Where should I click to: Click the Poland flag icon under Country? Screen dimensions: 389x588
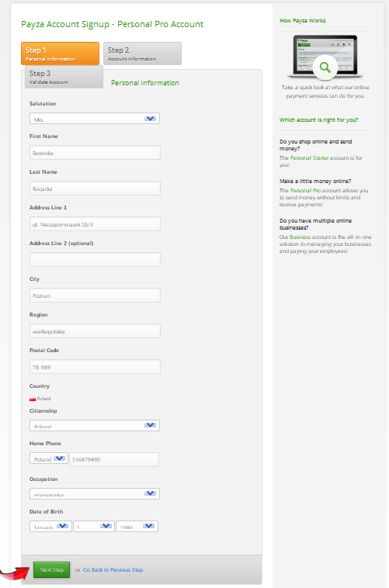point(33,399)
